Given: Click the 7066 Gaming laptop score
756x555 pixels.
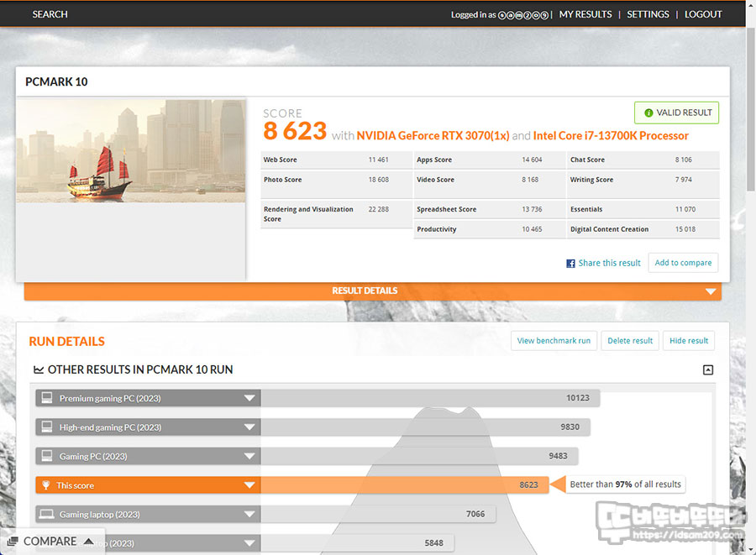Looking at the screenshot, I should tap(475, 514).
